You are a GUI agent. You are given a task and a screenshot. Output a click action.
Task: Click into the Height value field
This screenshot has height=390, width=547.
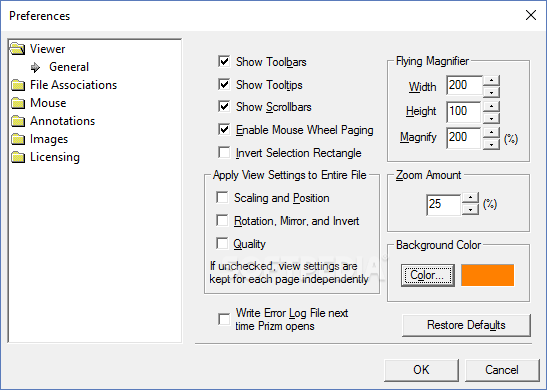(x=464, y=112)
